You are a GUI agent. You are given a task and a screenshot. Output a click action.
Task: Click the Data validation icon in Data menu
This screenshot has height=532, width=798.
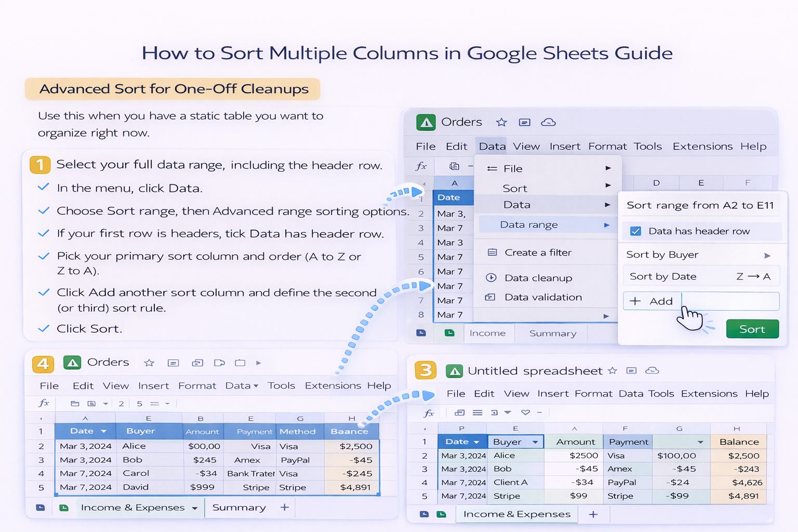pyautogui.click(x=490, y=297)
